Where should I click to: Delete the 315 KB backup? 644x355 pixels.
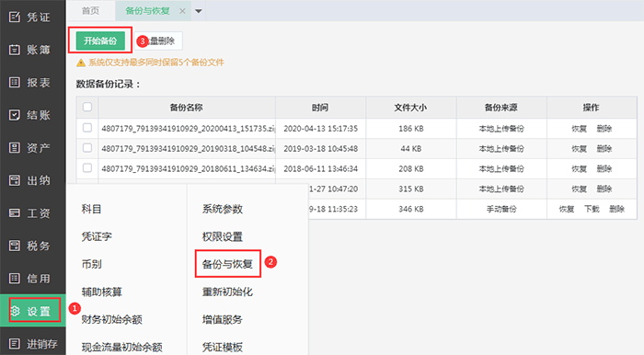click(x=604, y=189)
